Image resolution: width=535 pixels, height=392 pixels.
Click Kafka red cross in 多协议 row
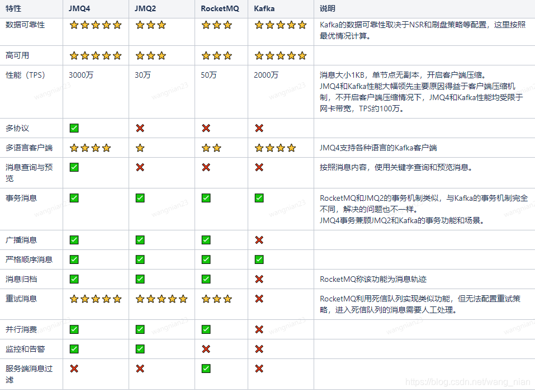tap(259, 128)
